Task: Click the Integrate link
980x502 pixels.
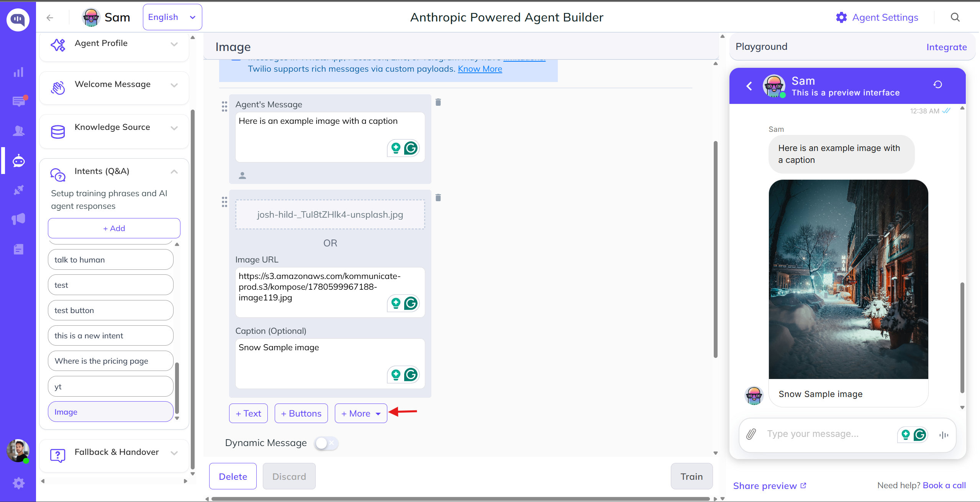Action: point(947,47)
